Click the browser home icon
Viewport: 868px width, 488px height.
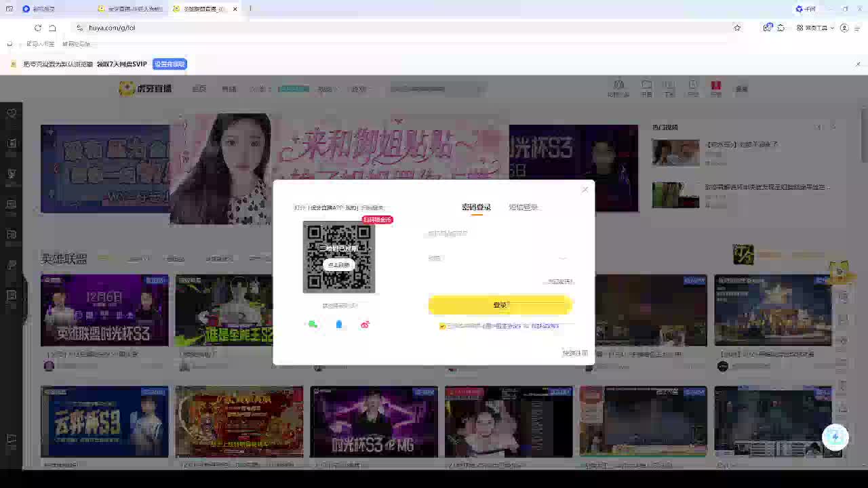coord(53,28)
